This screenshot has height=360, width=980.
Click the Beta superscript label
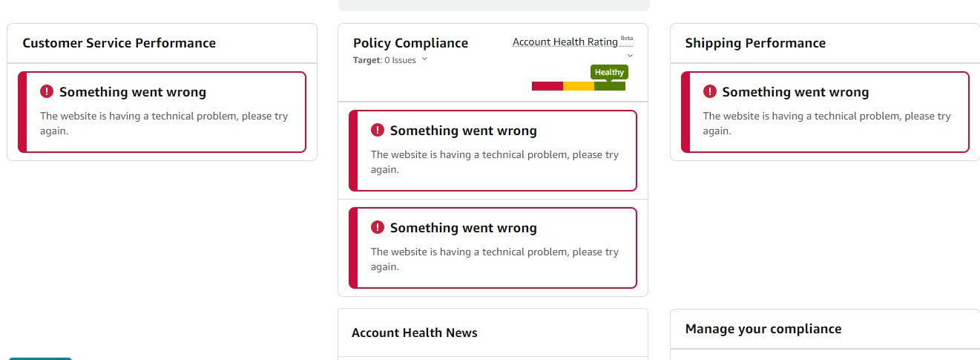(627, 38)
